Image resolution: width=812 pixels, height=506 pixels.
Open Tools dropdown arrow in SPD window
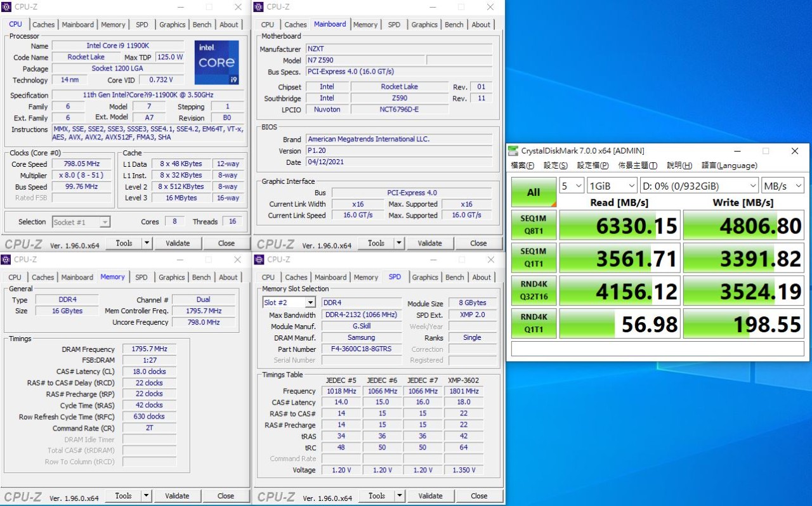(400, 496)
